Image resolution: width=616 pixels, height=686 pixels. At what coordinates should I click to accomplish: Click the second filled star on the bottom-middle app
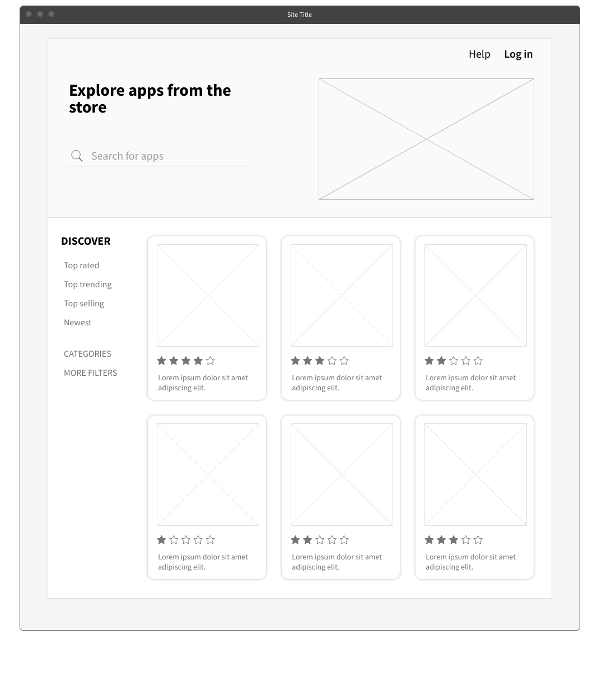(307, 540)
